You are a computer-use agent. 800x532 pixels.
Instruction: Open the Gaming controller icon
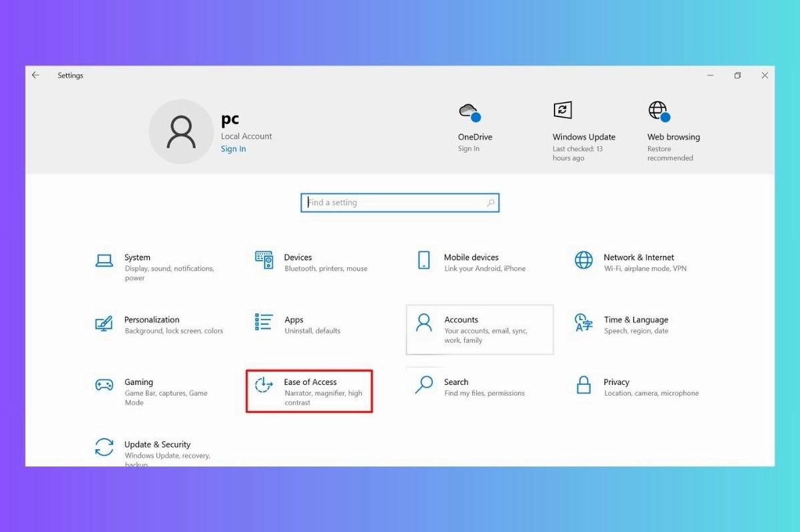click(x=104, y=386)
